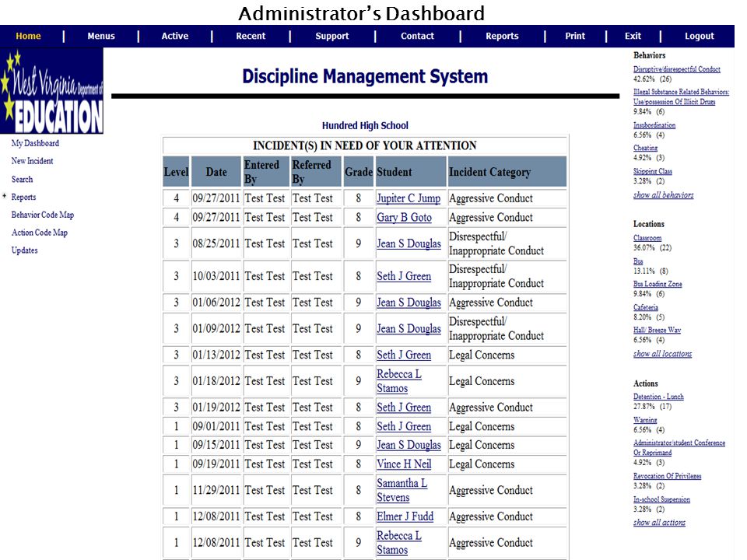Click show all behaviors
This screenshot has width=747, height=560.
coord(663,194)
